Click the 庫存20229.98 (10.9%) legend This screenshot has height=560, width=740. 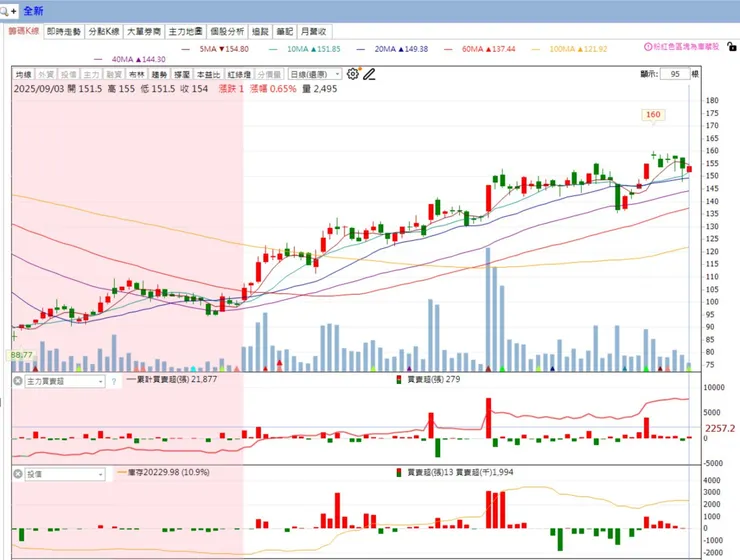[x=163, y=472]
